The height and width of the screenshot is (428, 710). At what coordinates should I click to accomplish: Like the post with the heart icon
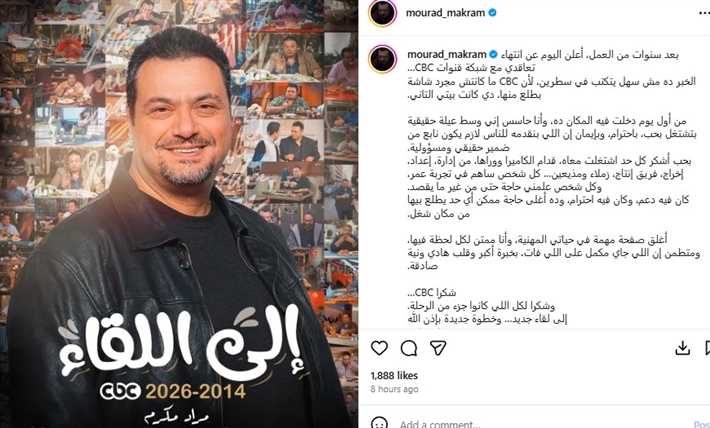pyautogui.click(x=379, y=348)
